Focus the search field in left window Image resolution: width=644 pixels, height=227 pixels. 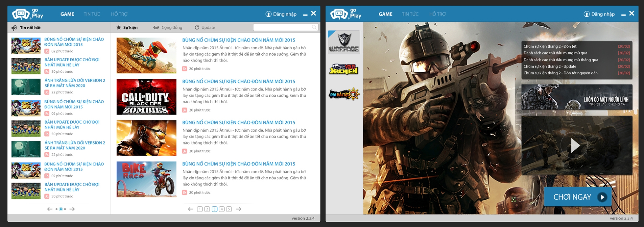tap(286, 27)
